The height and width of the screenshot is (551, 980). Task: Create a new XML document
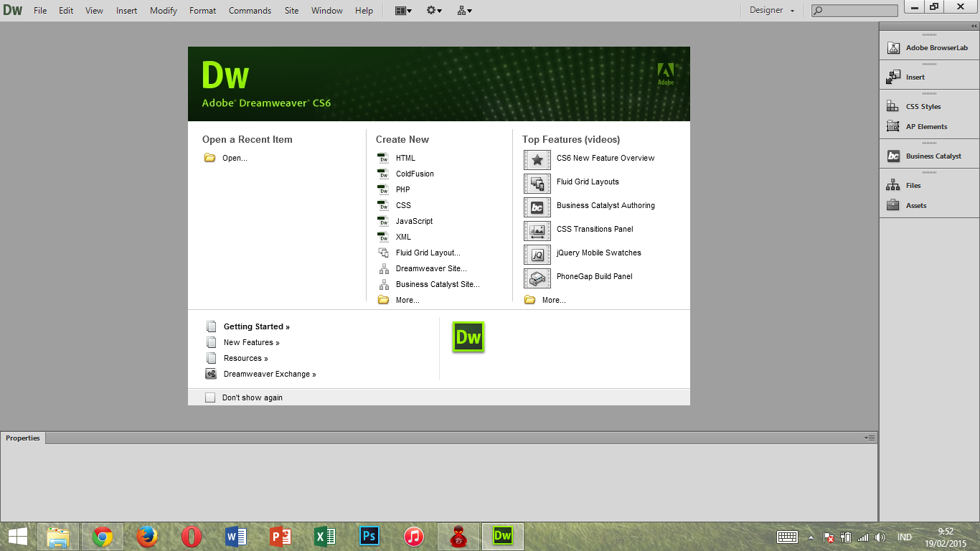coord(403,237)
